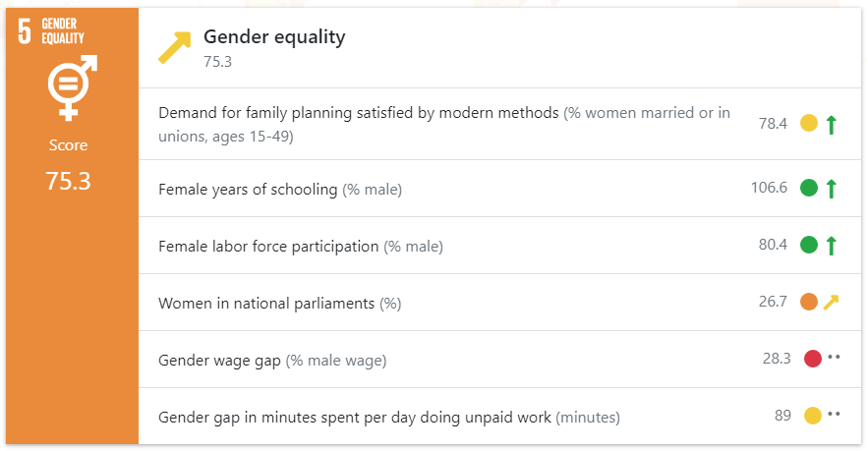Click the yellow status dot for unpaid work gap
Image resolution: width=868 pixels, height=451 pixels.
tap(813, 416)
